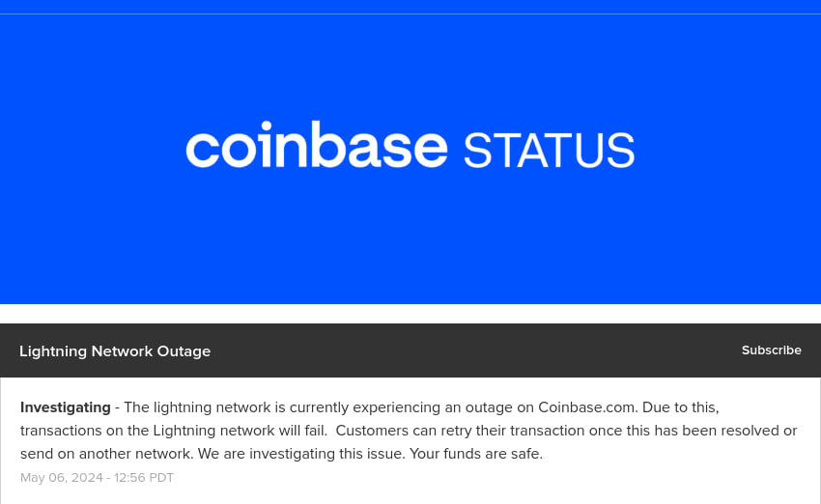Click the white gap below the blue banner

(x=410, y=314)
